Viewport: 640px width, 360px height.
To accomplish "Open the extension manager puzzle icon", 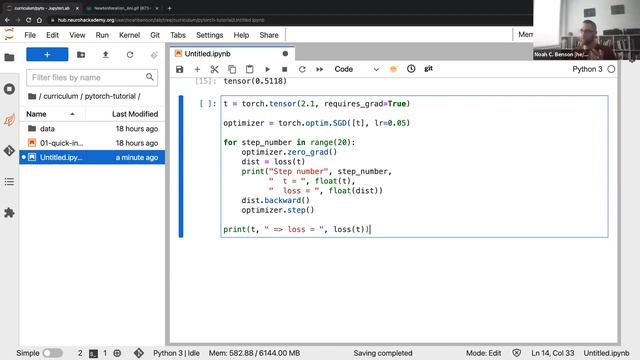I will [9, 213].
